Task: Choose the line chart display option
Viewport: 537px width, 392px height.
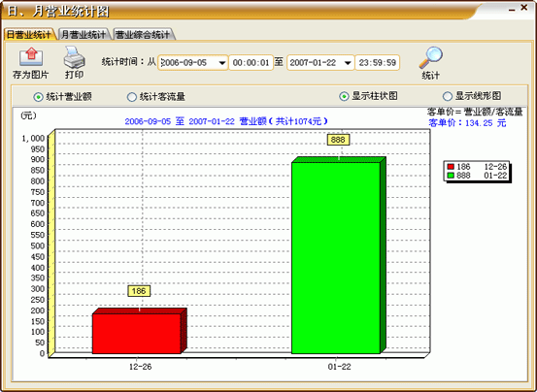Action: click(448, 96)
